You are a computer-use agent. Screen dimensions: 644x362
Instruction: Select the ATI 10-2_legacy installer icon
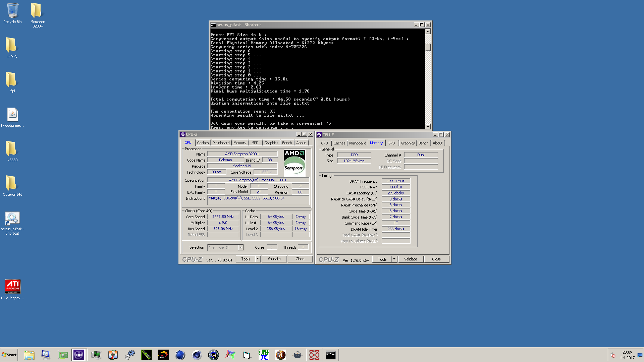click(12, 289)
